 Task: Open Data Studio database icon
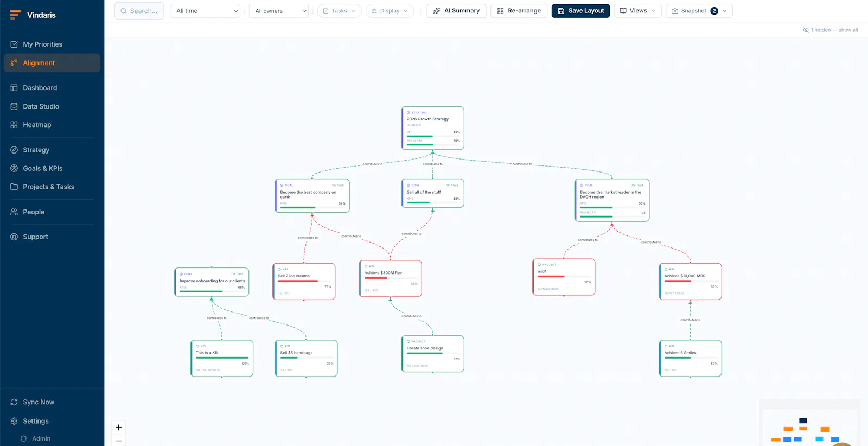(14, 106)
